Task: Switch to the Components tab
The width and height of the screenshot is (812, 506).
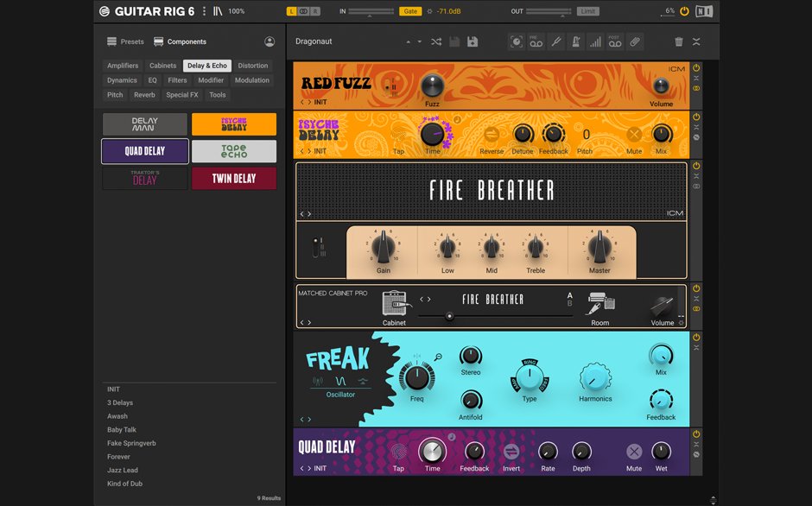Action: tap(181, 41)
